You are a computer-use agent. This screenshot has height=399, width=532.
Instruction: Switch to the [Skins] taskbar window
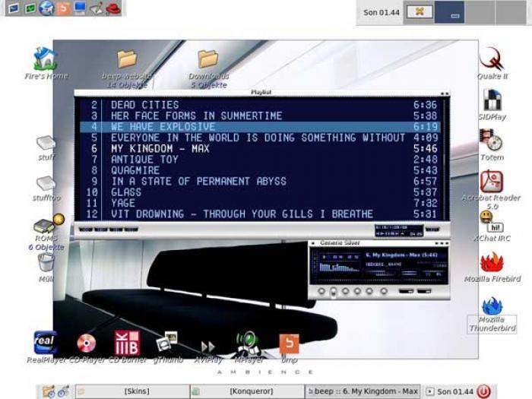tap(135, 391)
